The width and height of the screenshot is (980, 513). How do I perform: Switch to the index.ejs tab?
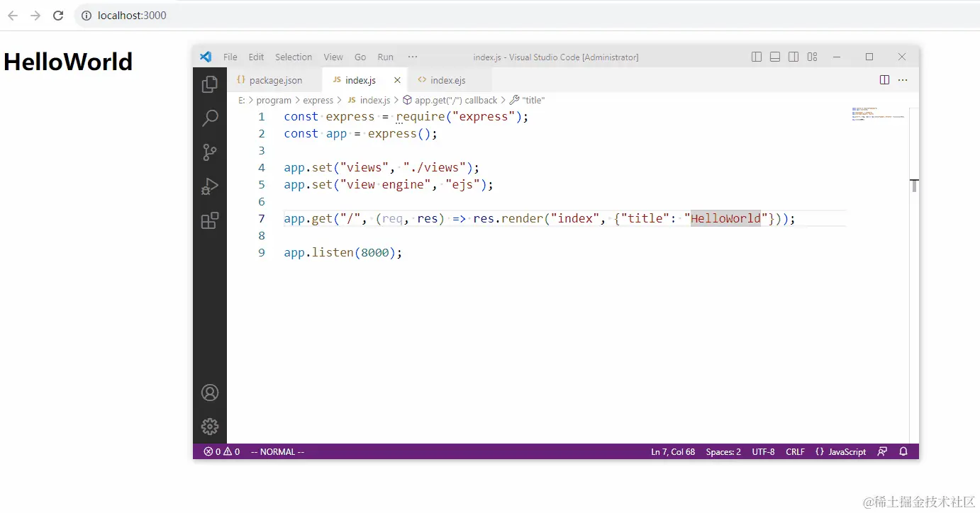tap(449, 80)
